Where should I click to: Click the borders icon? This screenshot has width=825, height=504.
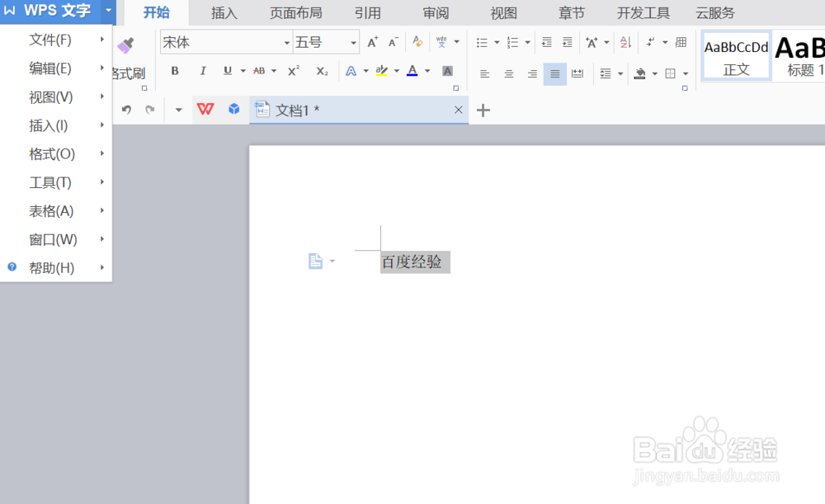pos(670,73)
